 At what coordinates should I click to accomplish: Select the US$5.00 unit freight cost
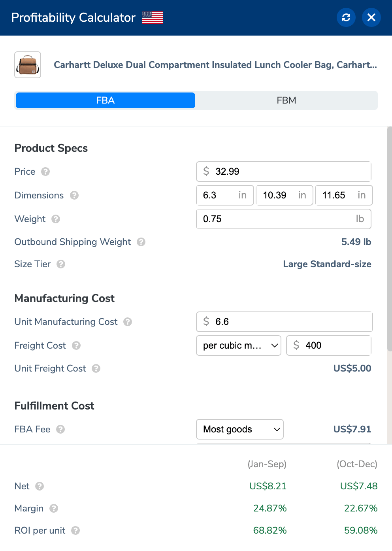(352, 368)
